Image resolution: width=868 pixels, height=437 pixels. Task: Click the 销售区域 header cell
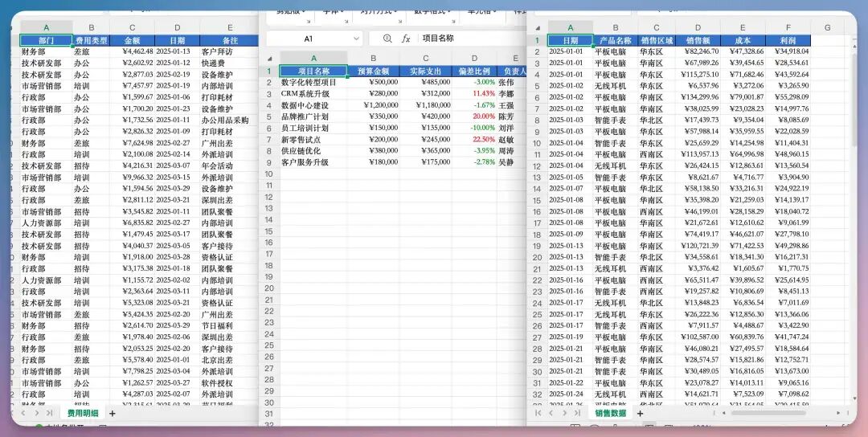(657, 40)
